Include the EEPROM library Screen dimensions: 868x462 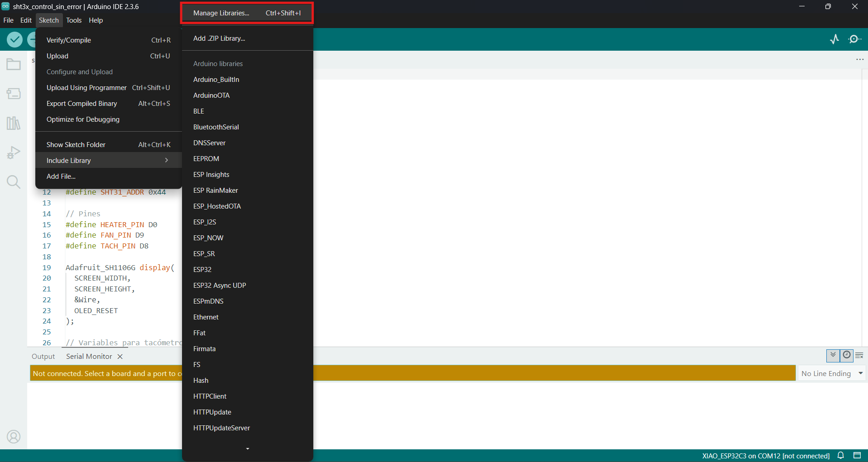[x=247, y=159]
